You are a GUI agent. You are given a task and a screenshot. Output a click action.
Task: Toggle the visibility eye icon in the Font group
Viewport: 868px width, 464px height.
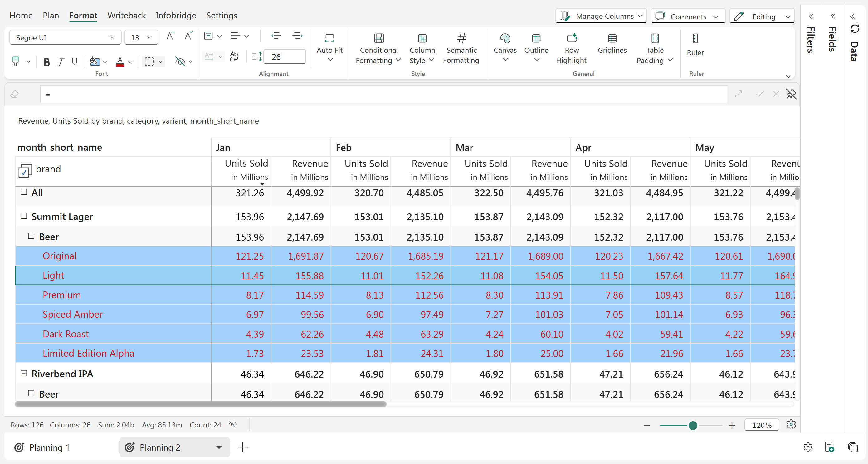180,62
